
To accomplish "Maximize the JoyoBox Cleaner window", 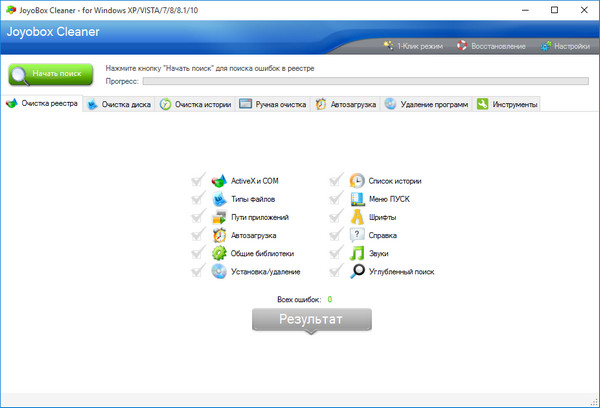I will [554, 10].
